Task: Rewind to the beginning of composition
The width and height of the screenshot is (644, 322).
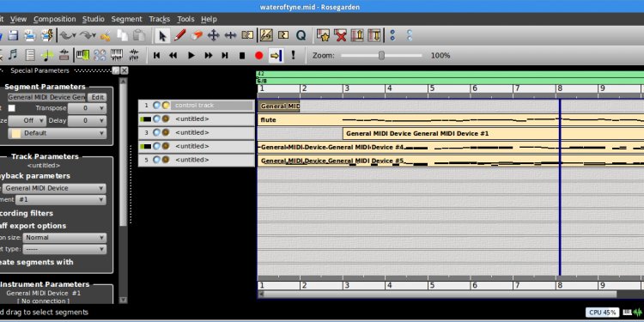Action: coord(156,55)
